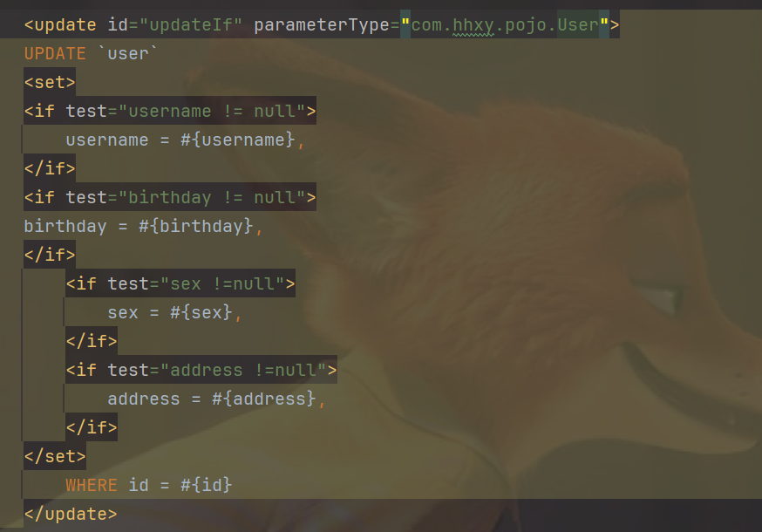Click the parameterType value com.hhxy.pojo.User
762x532 pixels.
[x=505, y=24]
